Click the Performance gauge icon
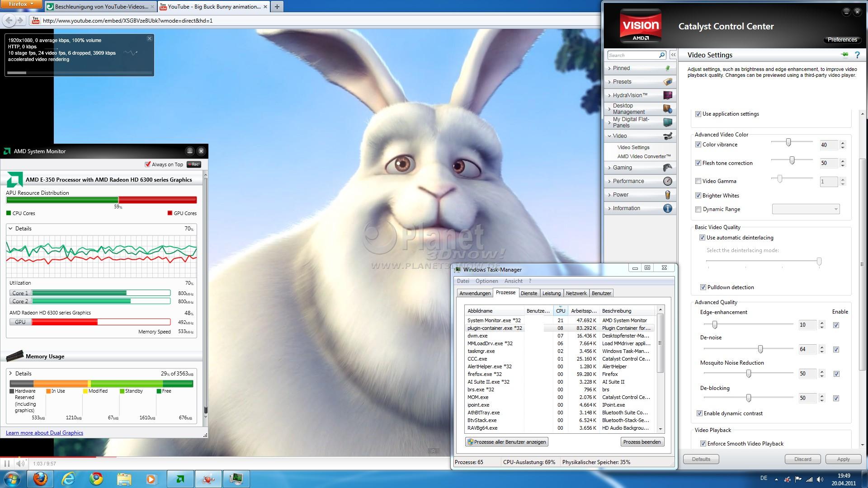The width and height of the screenshot is (868, 488). coord(668,181)
